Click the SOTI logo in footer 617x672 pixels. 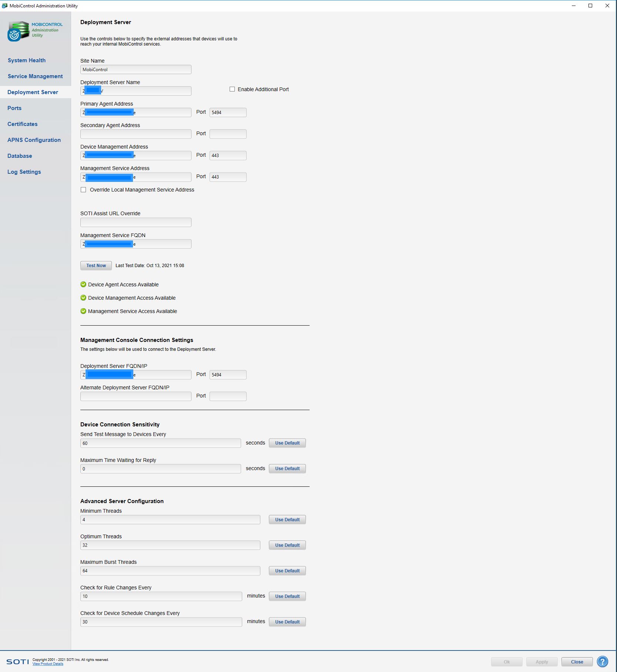coord(17,662)
